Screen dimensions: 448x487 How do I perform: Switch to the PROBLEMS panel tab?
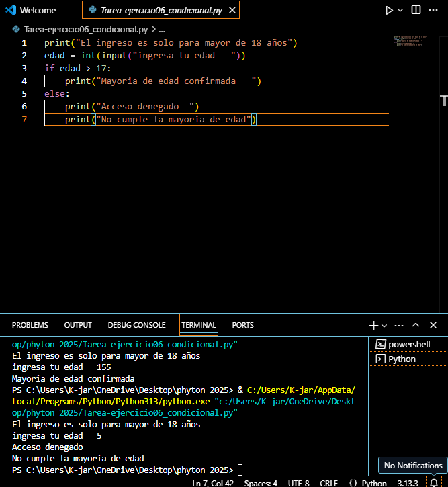point(30,325)
